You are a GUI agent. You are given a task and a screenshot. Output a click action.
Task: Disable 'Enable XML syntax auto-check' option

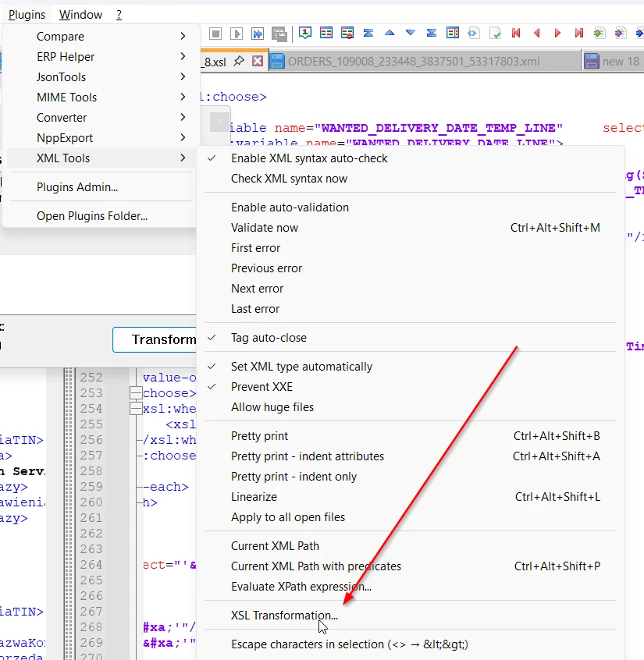(x=309, y=158)
